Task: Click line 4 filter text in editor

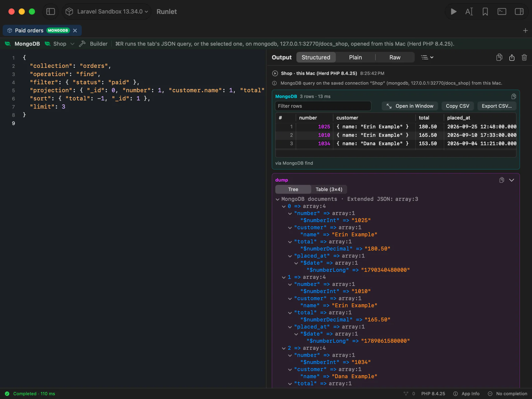Action: 85,82
